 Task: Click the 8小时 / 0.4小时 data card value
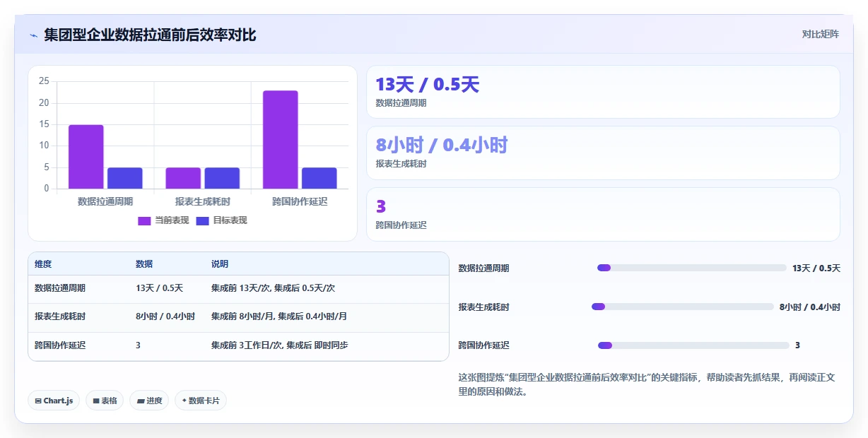click(x=442, y=146)
